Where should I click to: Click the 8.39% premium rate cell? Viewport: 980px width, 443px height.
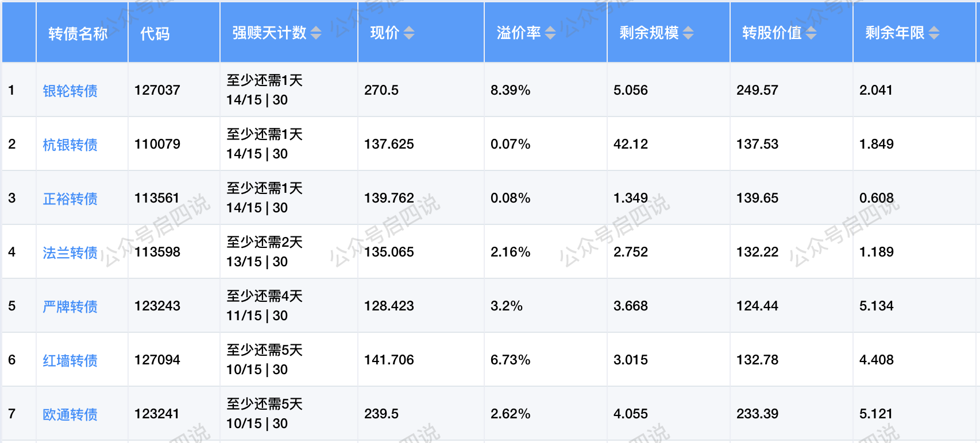pos(510,90)
